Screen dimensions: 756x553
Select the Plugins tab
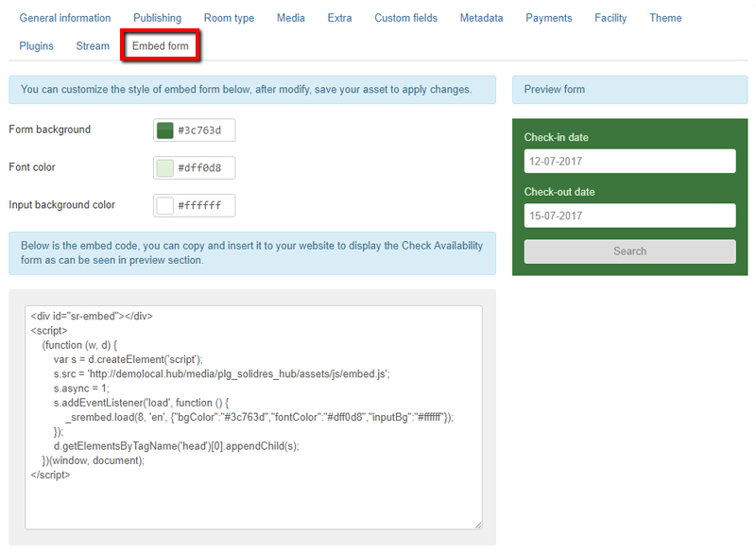[x=36, y=44]
